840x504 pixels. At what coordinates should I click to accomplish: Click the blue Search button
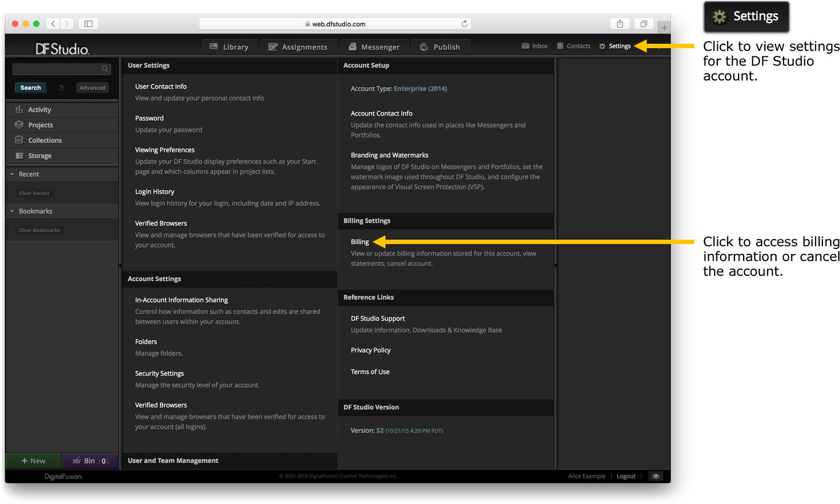(x=31, y=88)
